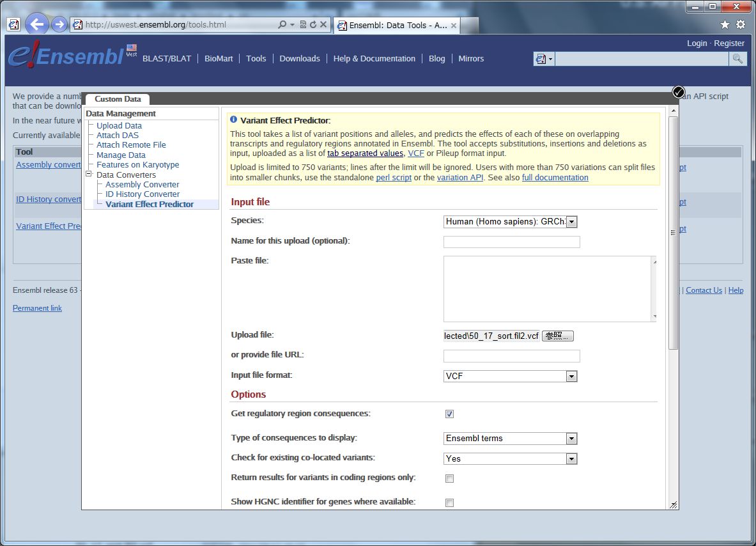Enable results for coding regions only checkbox
The height and width of the screenshot is (546, 756).
coord(449,478)
